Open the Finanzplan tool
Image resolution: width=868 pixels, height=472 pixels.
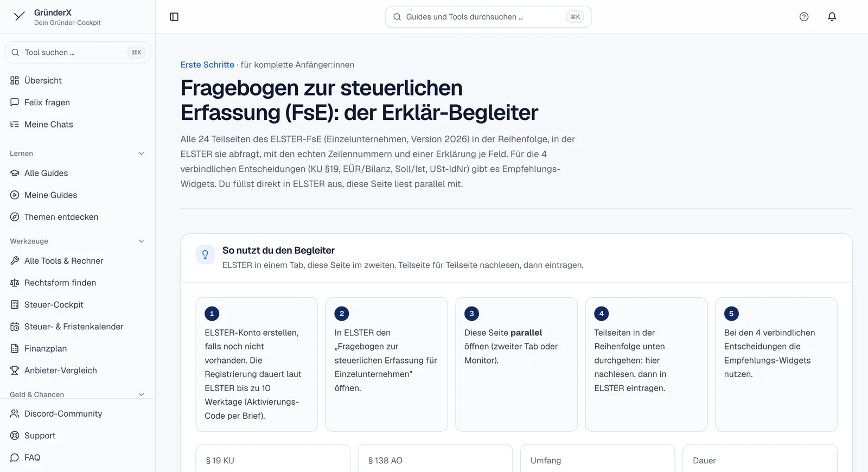pyautogui.click(x=78, y=348)
